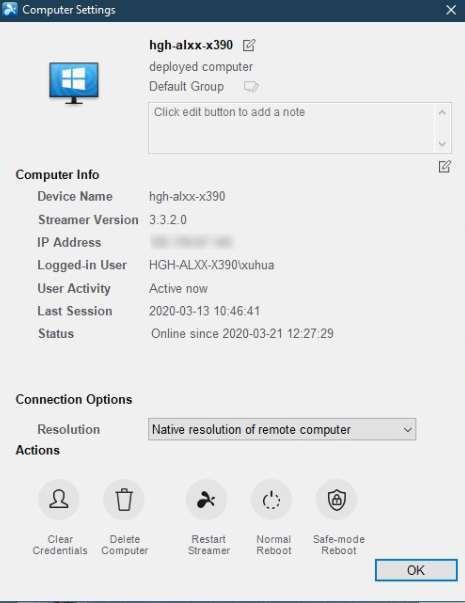Click the blurred IP Address value
The width and height of the screenshot is (465, 603).
[192, 242]
